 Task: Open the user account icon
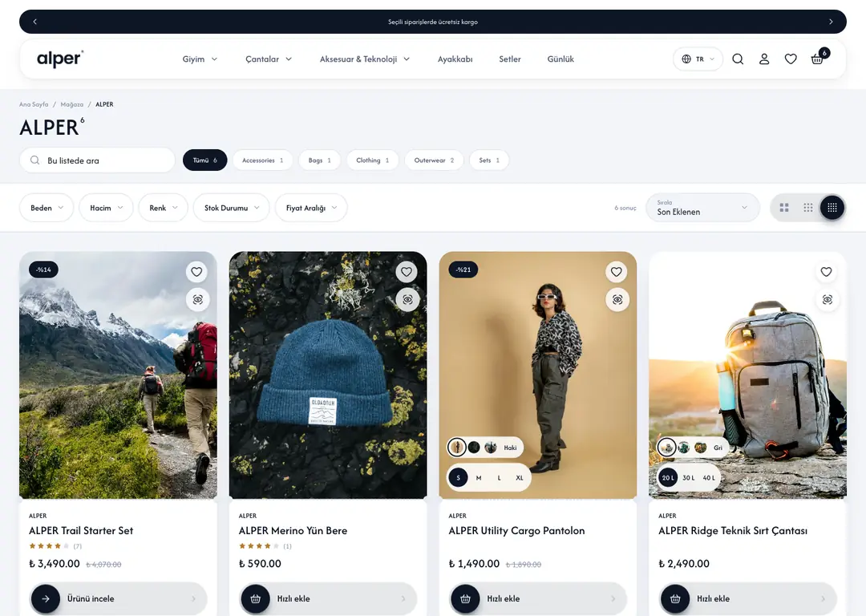pos(764,59)
